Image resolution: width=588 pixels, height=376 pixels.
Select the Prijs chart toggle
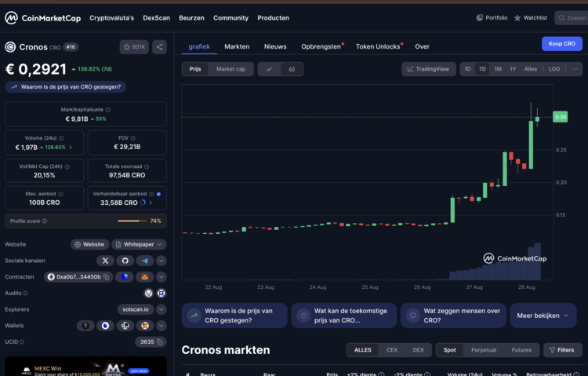click(x=195, y=69)
